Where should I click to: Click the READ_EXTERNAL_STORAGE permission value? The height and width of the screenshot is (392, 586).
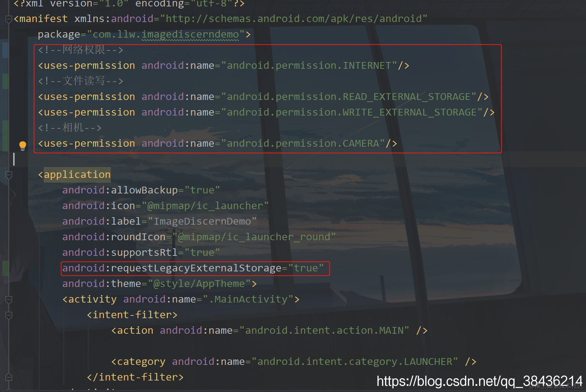(348, 97)
